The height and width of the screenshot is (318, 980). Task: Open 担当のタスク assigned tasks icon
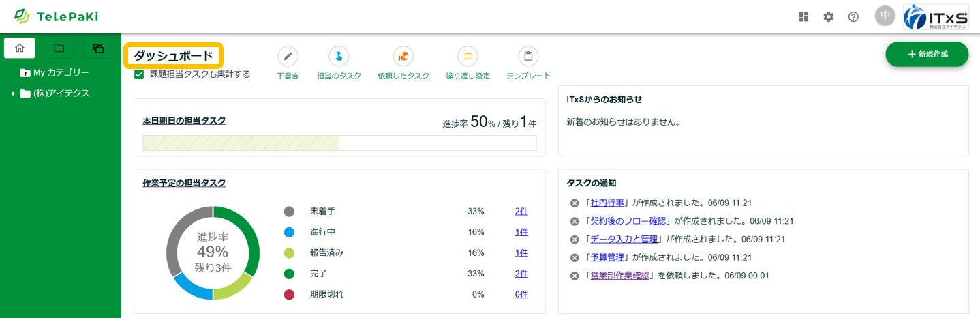(x=339, y=57)
